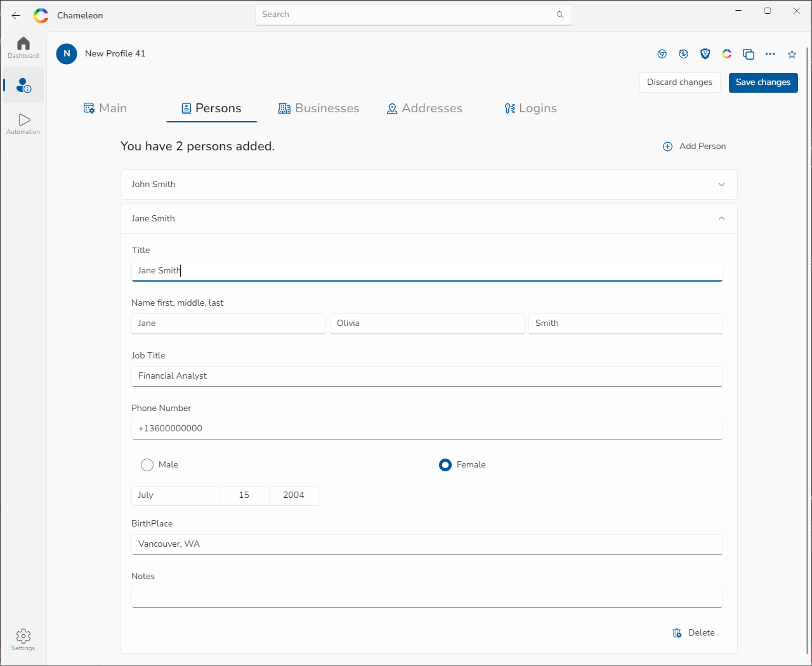Screen dimensions: 812x666
Task: Open the birth month dropdown showing July
Action: pos(175,495)
